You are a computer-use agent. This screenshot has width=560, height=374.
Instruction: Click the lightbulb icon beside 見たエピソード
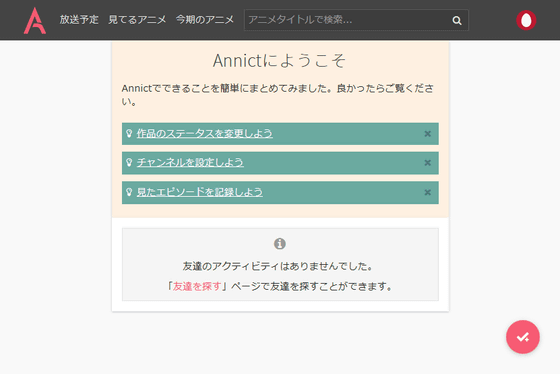tap(129, 192)
